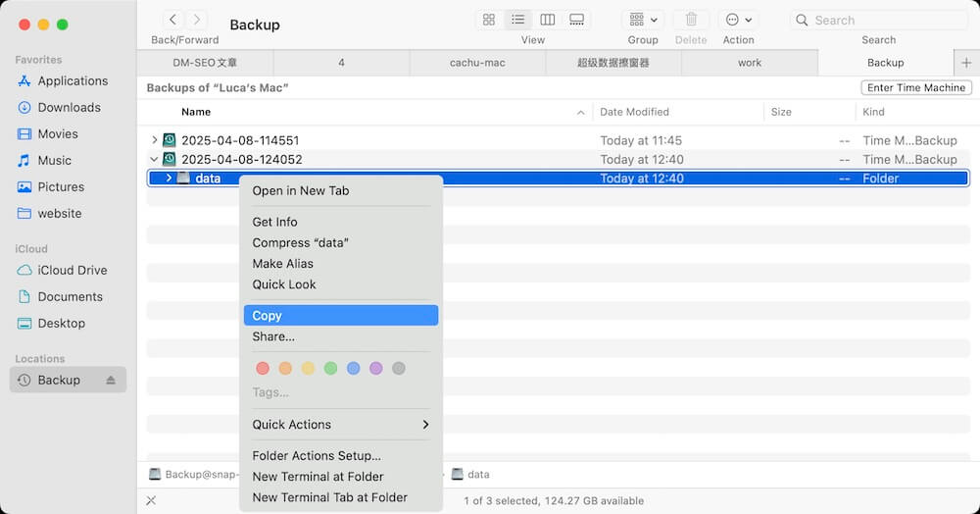Click the data folder disk icon

coord(183,179)
